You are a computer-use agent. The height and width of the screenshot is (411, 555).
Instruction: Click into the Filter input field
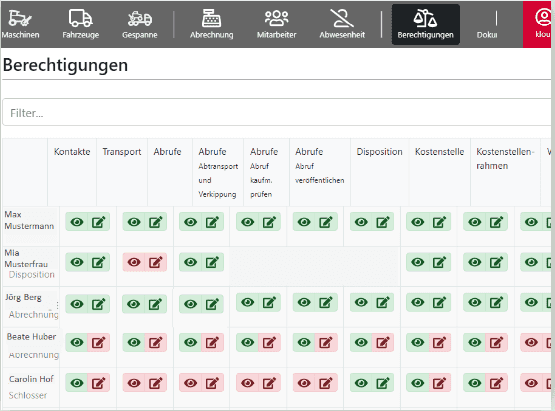[277, 113]
